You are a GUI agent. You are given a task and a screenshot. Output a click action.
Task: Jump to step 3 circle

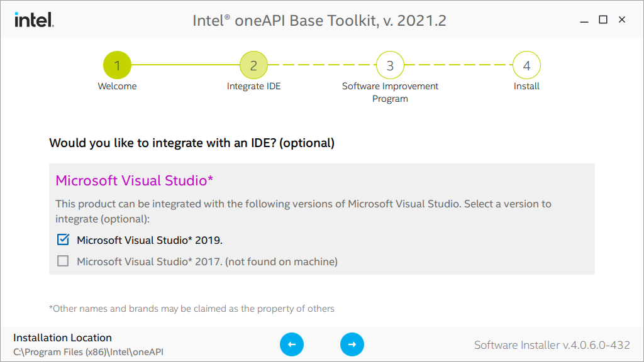[390, 65]
